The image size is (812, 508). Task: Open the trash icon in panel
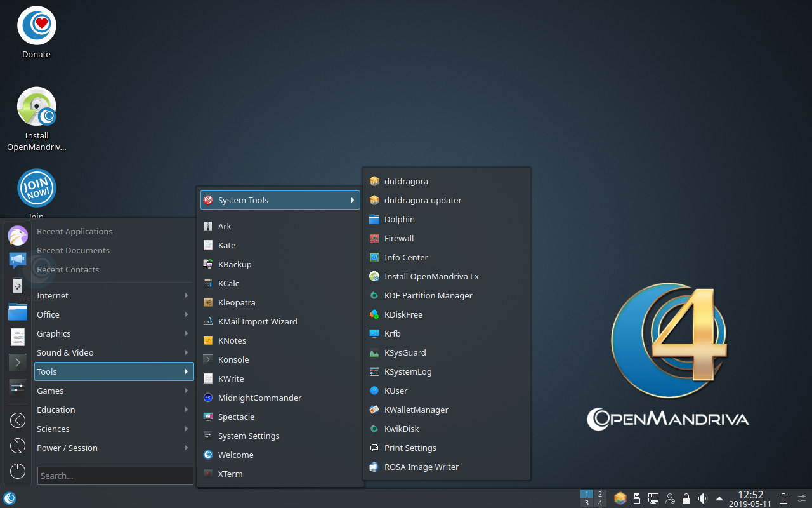point(783,498)
